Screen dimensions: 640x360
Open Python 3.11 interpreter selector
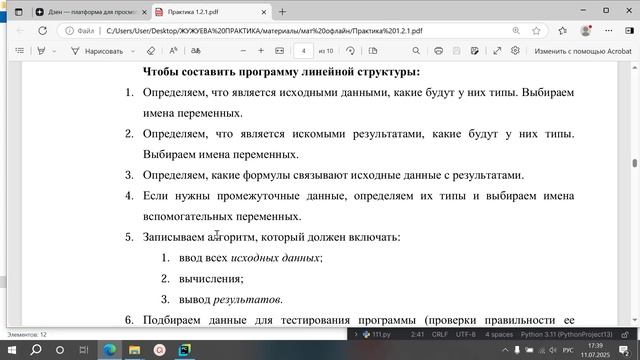click(566, 334)
